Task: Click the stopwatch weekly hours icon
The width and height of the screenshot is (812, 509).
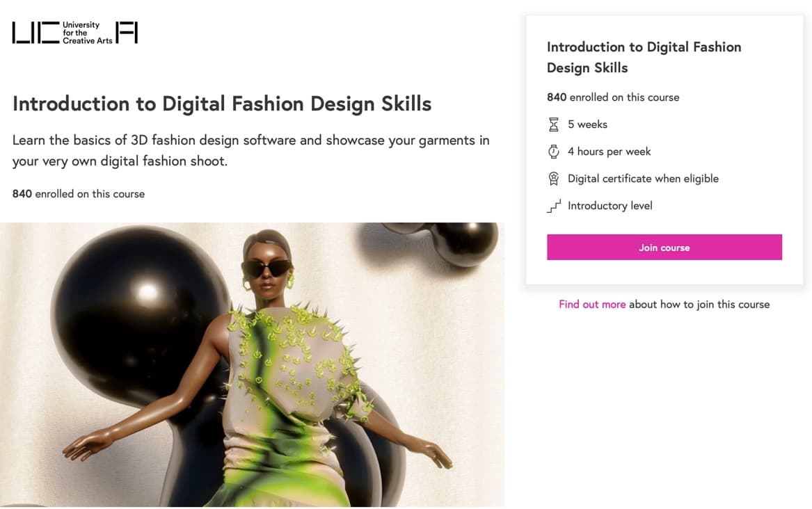Action: pyautogui.click(x=554, y=152)
